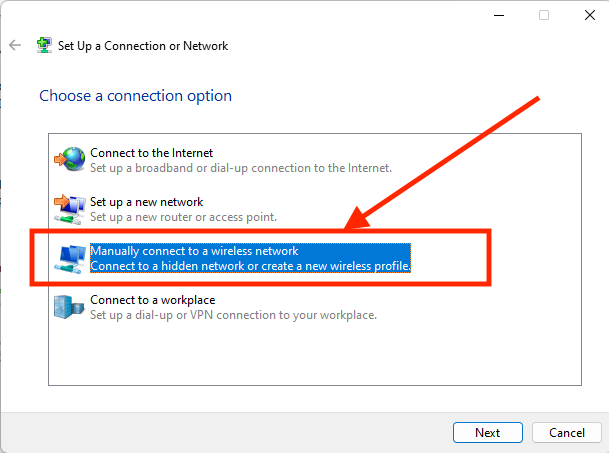Minimize the Set Up a Connection window
This screenshot has height=453, width=609.
click(x=499, y=15)
